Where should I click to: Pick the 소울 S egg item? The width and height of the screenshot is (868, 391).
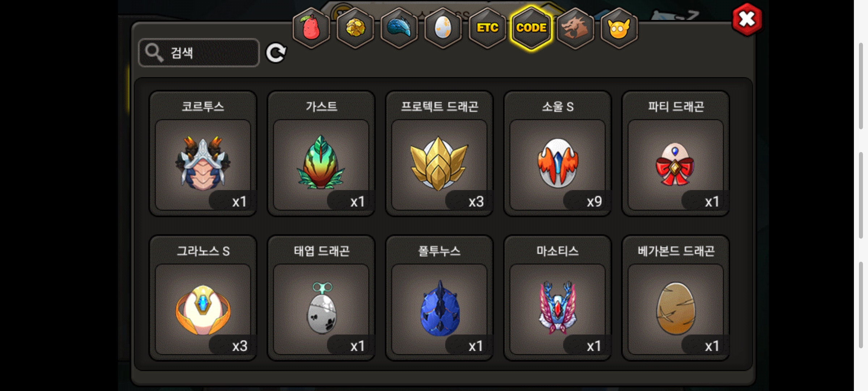click(557, 154)
